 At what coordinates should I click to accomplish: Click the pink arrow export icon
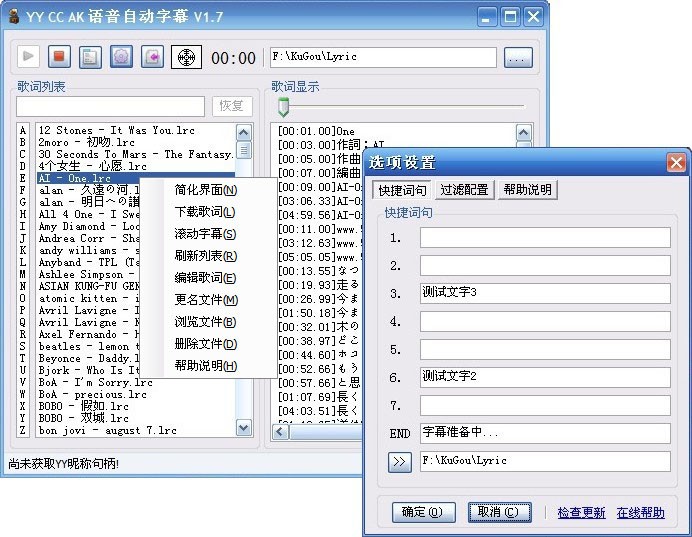[x=152, y=56]
